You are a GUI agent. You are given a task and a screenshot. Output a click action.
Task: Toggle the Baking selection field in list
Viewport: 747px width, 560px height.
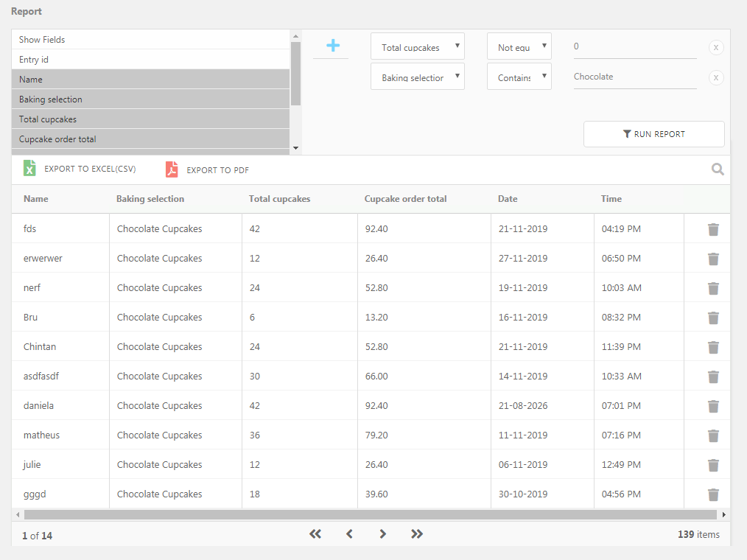click(x=150, y=99)
